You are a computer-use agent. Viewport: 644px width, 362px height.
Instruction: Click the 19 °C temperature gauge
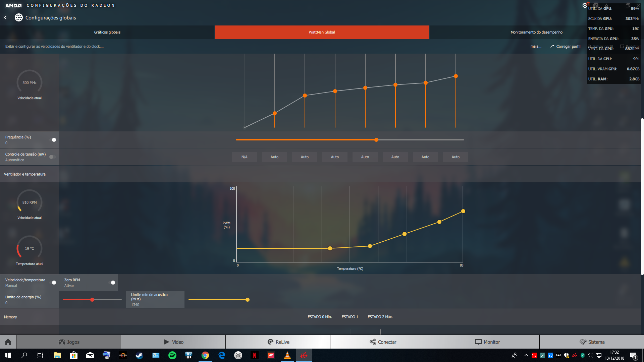tap(30, 248)
